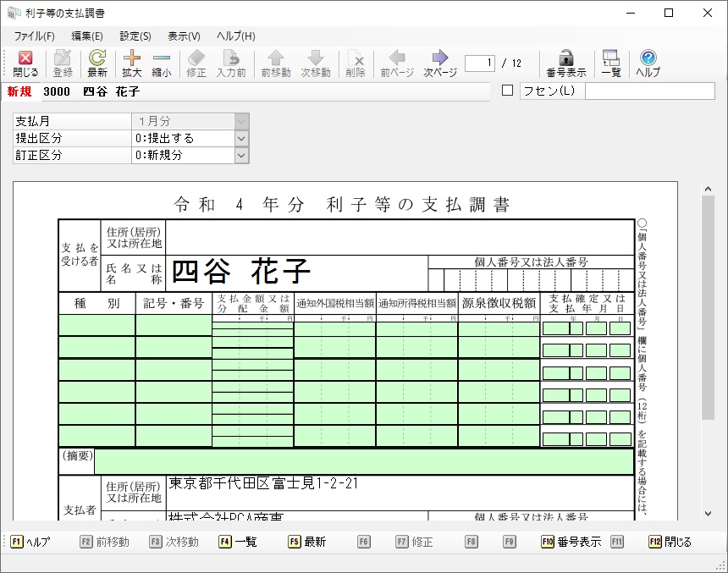Open the ファイル(F) menu
Viewport: 728px width, 573px height.
click(x=34, y=36)
